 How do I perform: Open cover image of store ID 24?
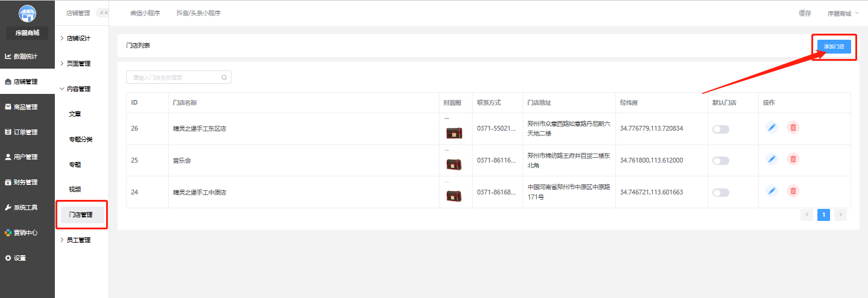tap(454, 196)
